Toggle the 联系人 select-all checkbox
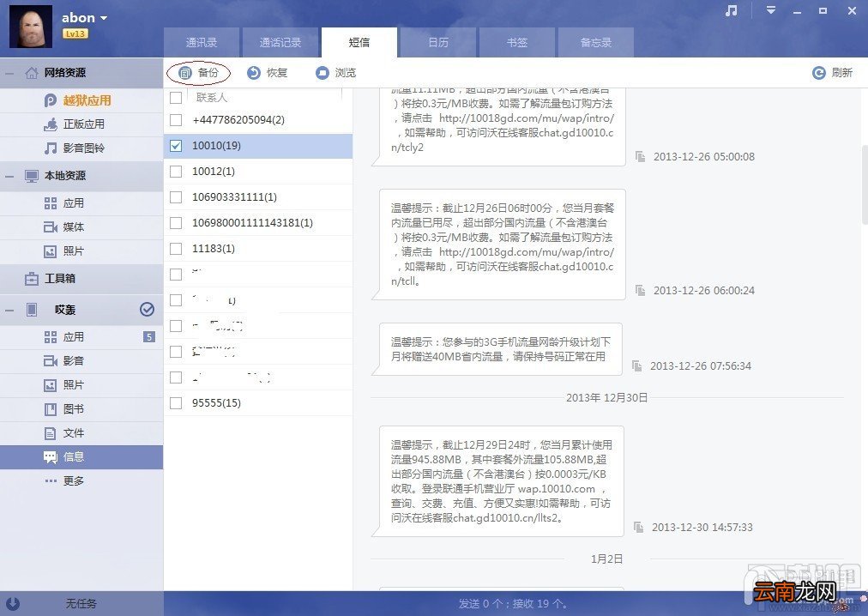Image resolution: width=868 pixels, height=616 pixels. tap(176, 98)
